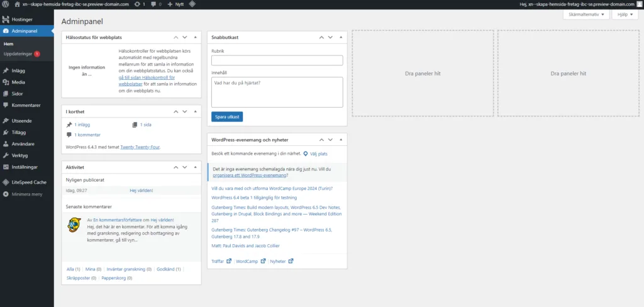This screenshot has height=307, width=644.
Task: Click Välj plats location pin
Action: [305, 153]
